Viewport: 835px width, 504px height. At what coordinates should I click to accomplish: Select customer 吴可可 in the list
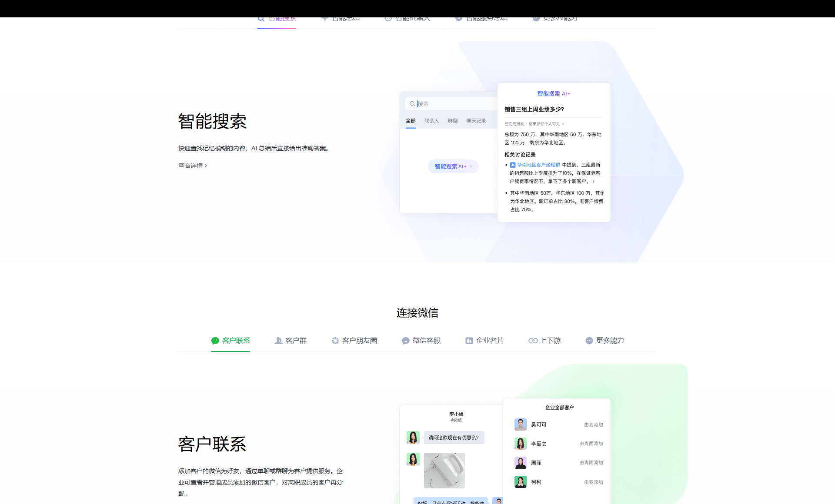558,424
